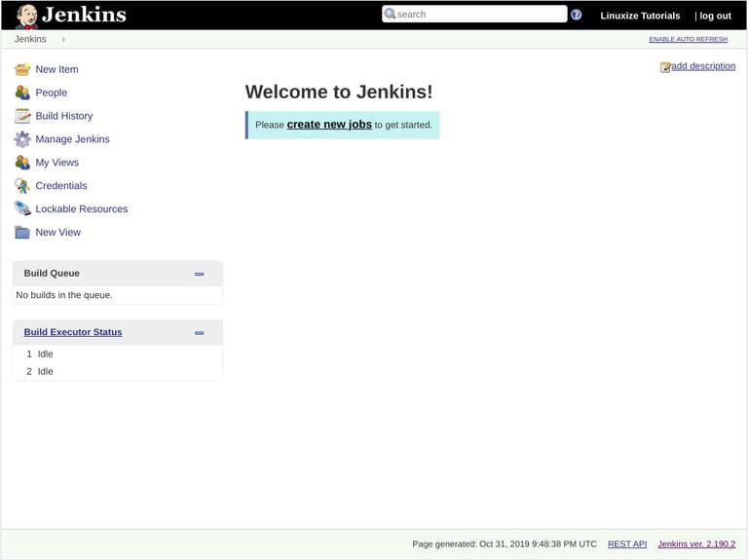748x560 pixels.
Task: Click the Manage Jenkins gear icon
Action: pyautogui.click(x=22, y=139)
